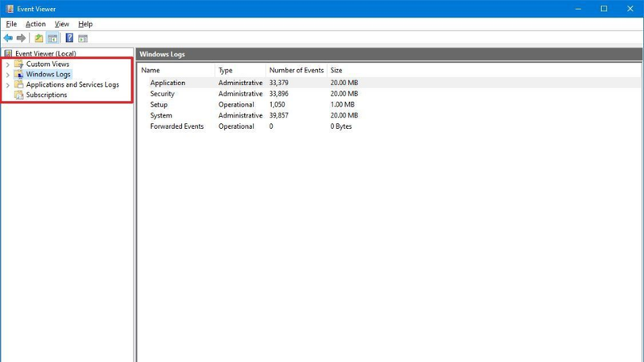Open the Help menu
Image resolution: width=644 pixels, height=362 pixels.
pos(85,24)
